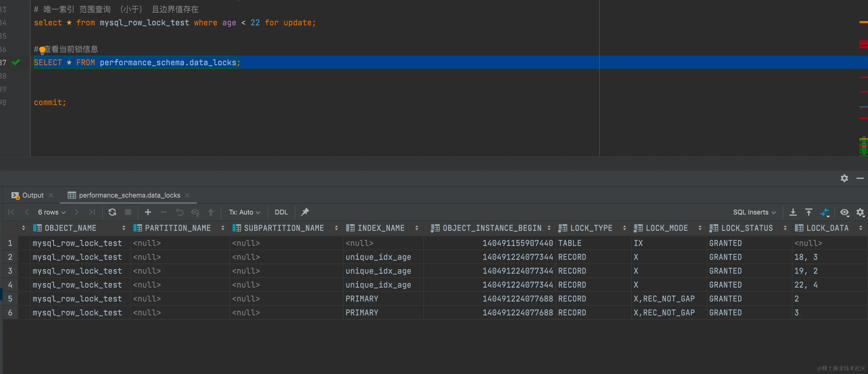Reload the data_locks result page

click(112, 212)
